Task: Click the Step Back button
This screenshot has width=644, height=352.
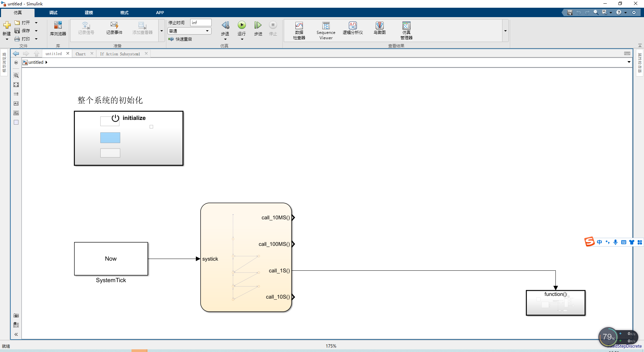Action: [x=225, y=25]
